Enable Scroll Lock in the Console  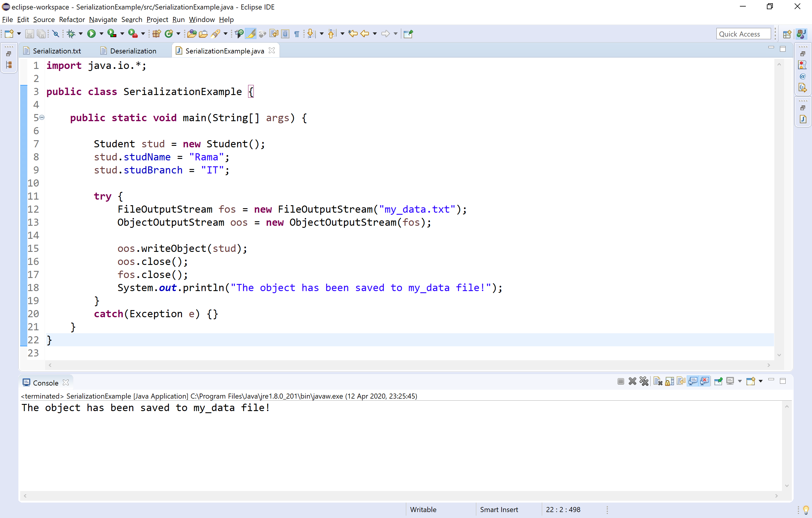pos(669,381)
